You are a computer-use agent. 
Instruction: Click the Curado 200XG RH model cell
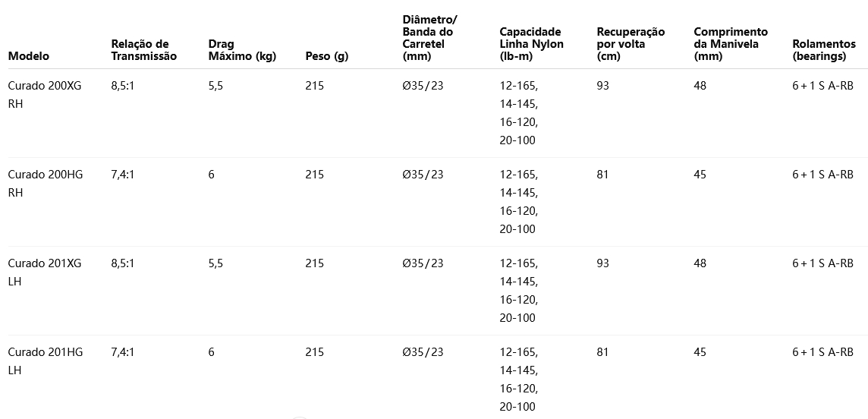[x=46, y=95]
